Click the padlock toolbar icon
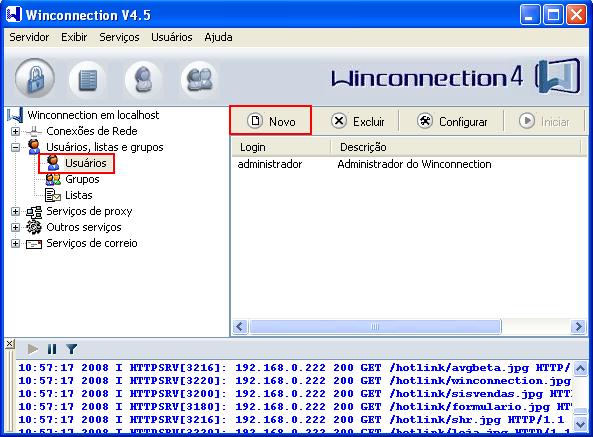 point(35,78)
